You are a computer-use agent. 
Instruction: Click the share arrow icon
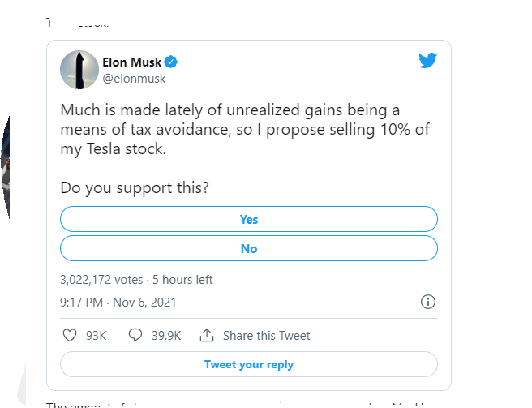tap(207, 335)
